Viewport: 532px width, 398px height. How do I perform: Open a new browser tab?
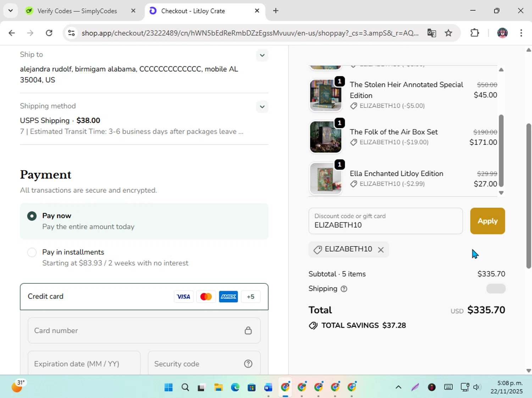[276, 11]
